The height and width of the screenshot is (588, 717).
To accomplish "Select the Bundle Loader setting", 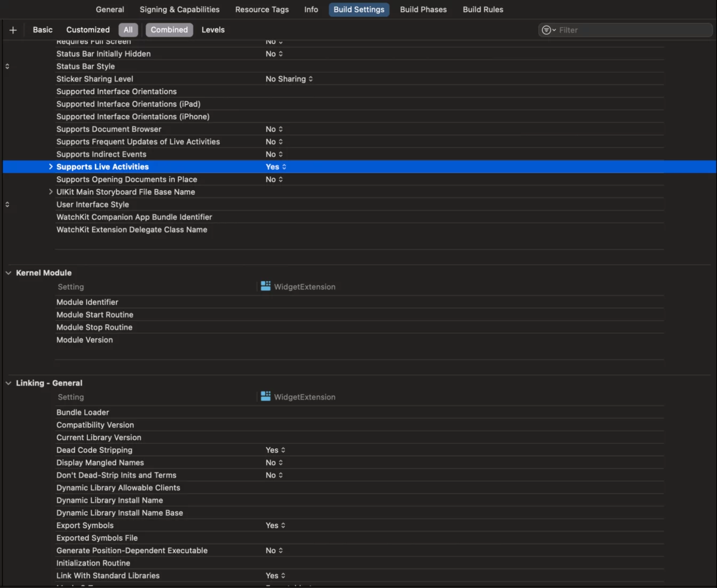I will pyautogui.click(x=83, y=412).
